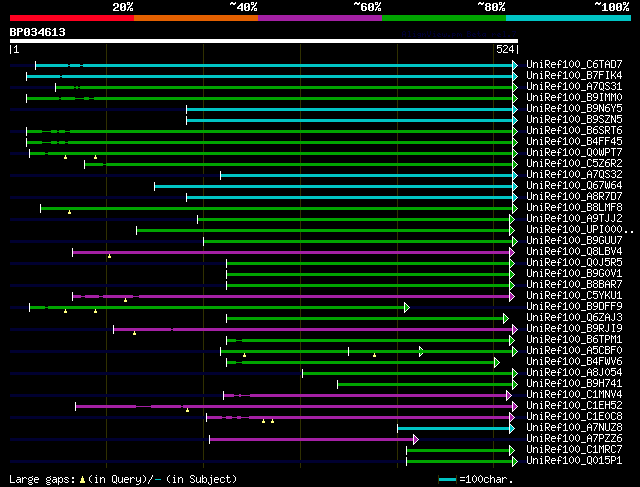The height and width of the screenshot is (487, 640).
Task: Click the UniRef100_B9G0V1 label
Action: pyautogui.click(x=574, y=274)
